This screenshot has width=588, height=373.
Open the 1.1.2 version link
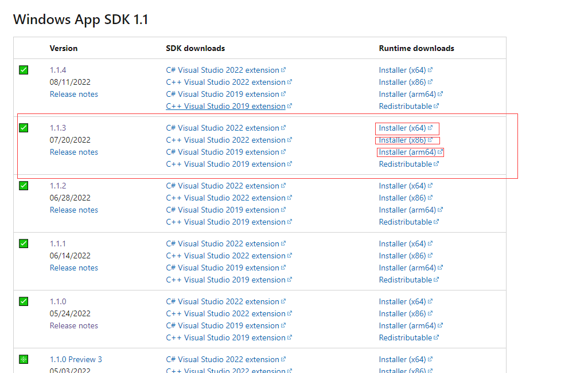click(x=58, y=186)
